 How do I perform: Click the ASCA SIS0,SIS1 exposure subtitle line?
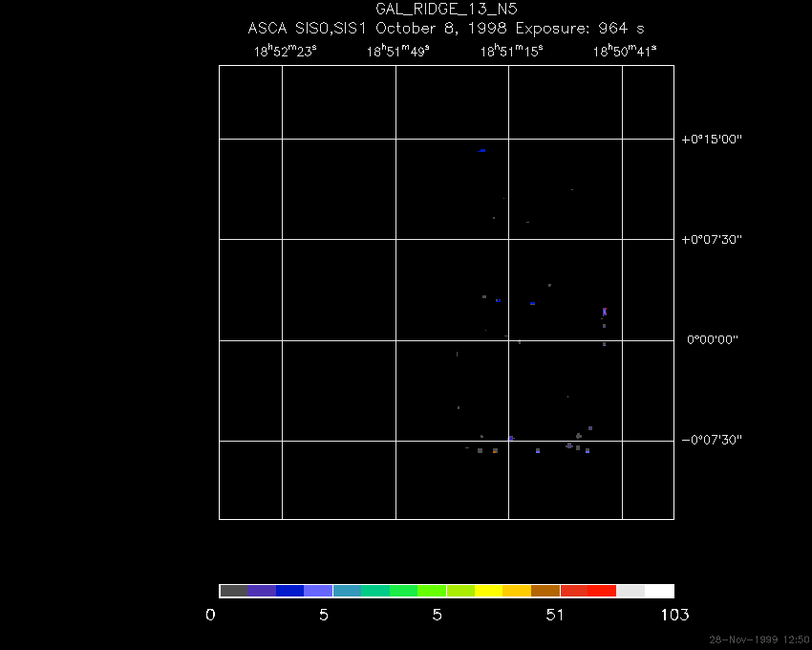click(446, 29)
